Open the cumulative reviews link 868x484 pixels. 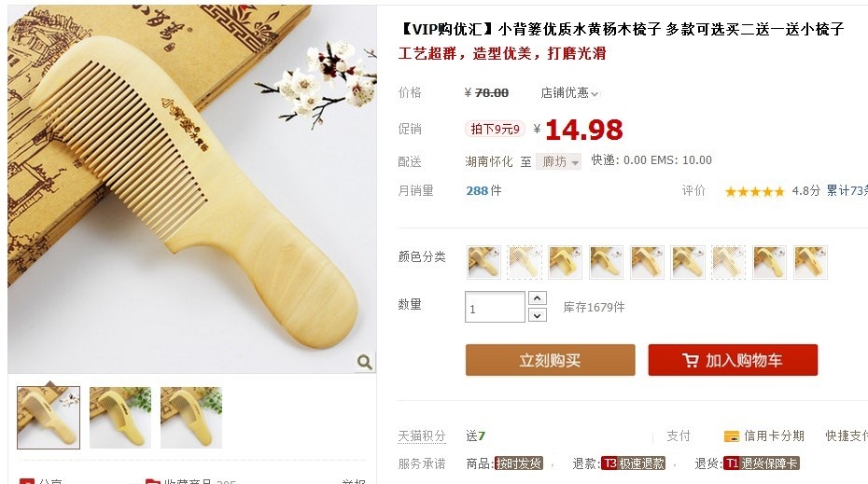click(847, 191)
